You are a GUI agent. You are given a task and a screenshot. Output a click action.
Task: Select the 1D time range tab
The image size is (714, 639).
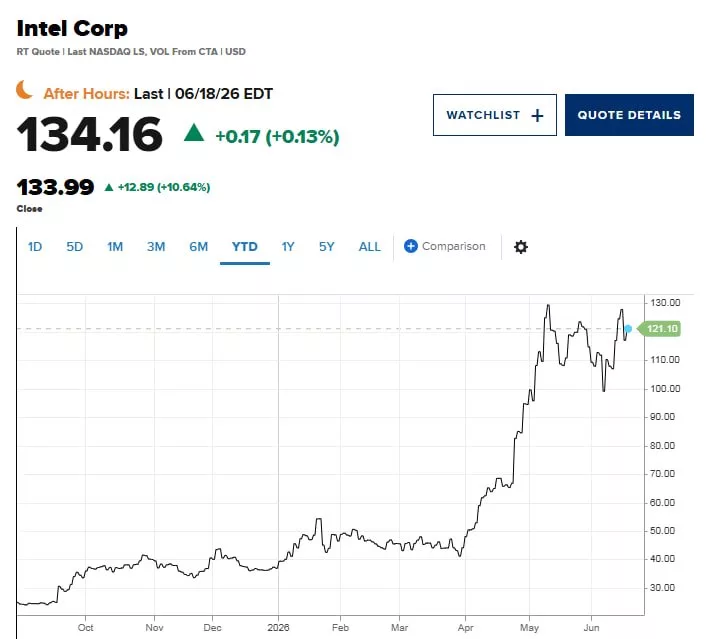35,247
